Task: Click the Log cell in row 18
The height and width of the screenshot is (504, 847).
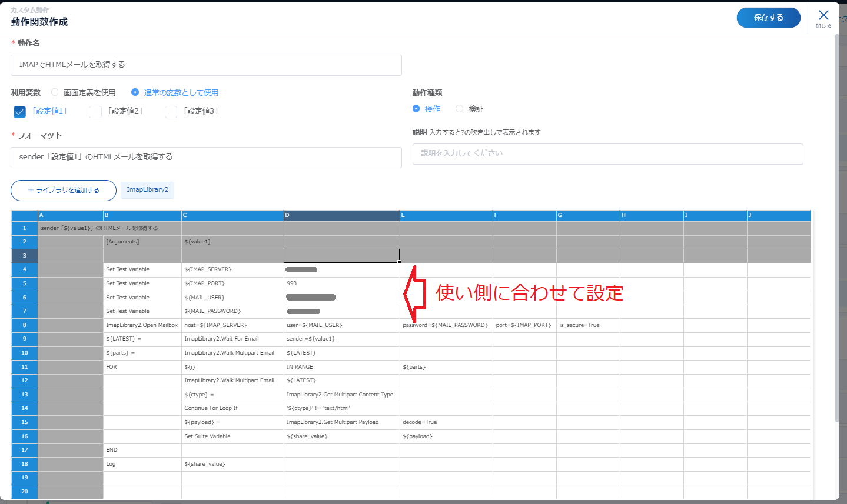Action: pyautogui.click(x=142, y=464)
